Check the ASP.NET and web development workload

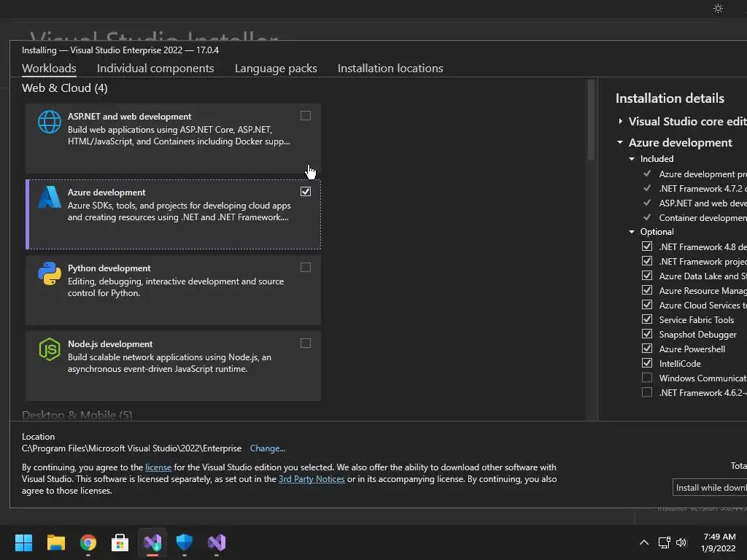pyautogui.click(x=306, y=116)
